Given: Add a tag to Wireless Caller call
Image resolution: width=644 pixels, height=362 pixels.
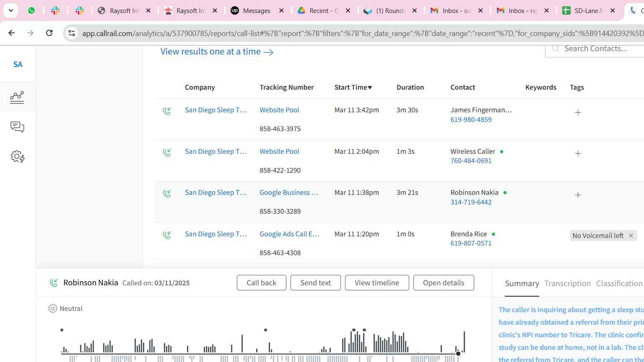Looking at the screenshot, I should coord(578,153).
